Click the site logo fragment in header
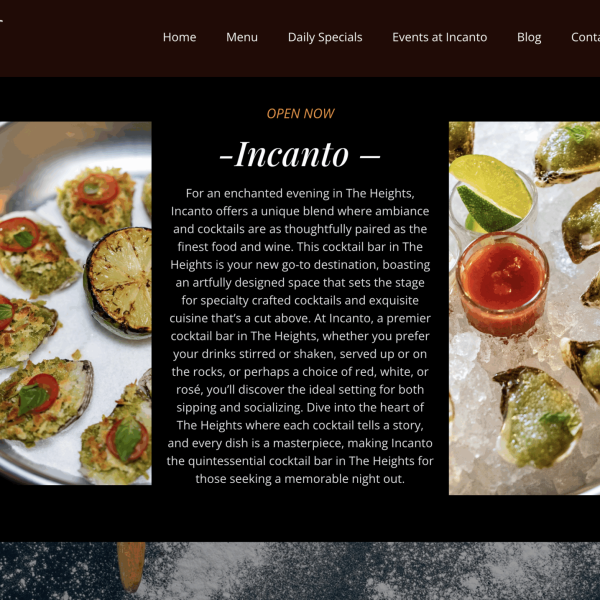600x600 pixels. point(2,21)
